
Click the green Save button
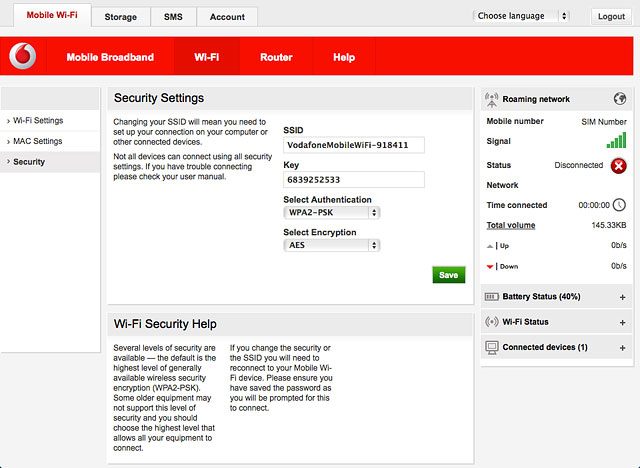click(449, 275)
